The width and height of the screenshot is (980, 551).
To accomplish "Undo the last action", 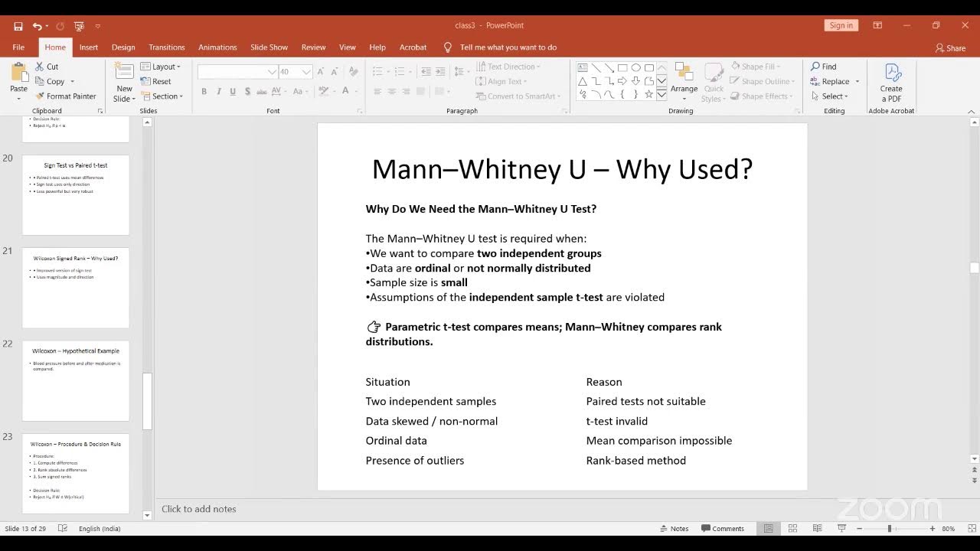I will tap(37, 26).
